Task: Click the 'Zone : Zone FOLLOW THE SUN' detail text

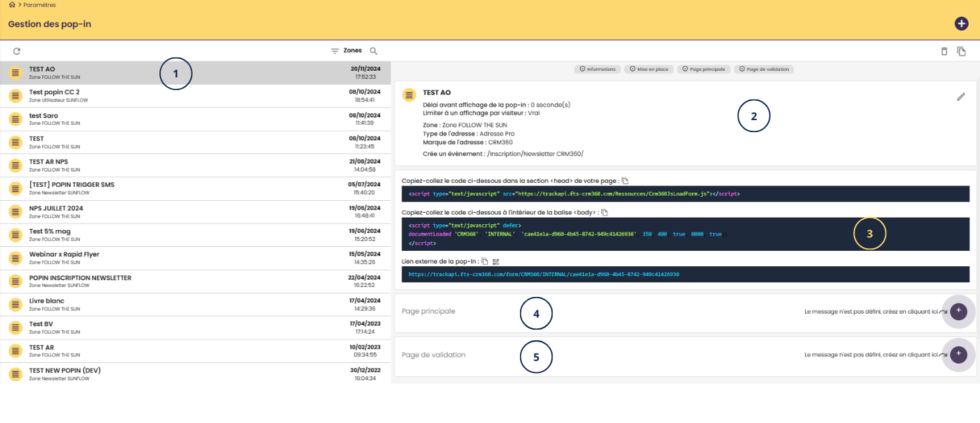Action: click(465, 125)
